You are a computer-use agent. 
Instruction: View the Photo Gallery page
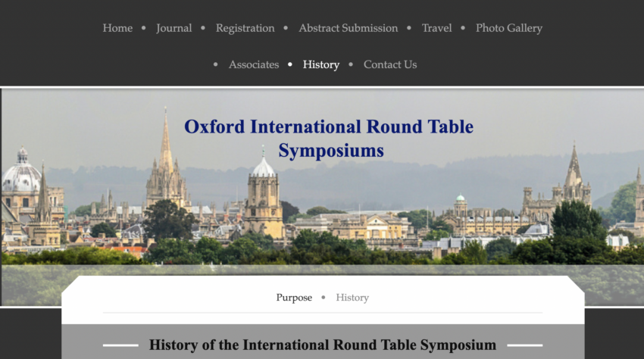[509, 28]
